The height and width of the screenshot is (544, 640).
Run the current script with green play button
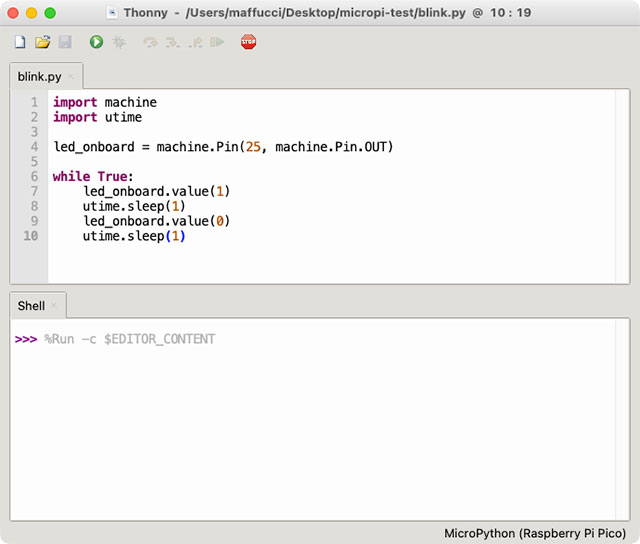pos(96,42)
